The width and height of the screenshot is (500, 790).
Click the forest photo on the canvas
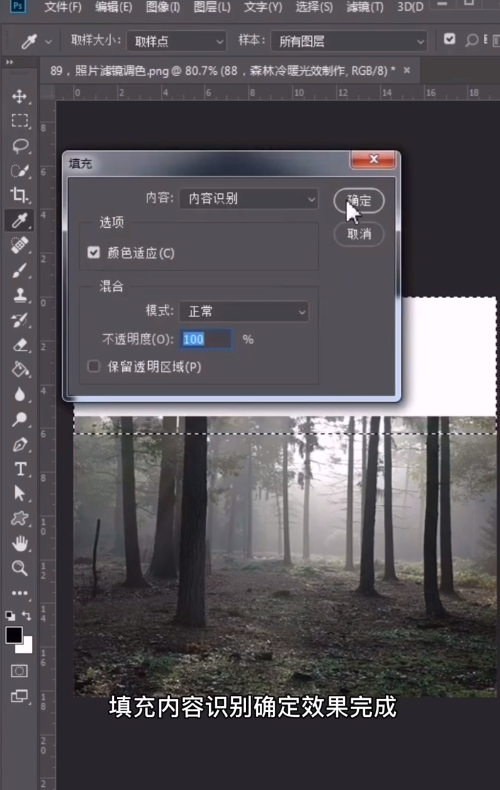(285, 557)
